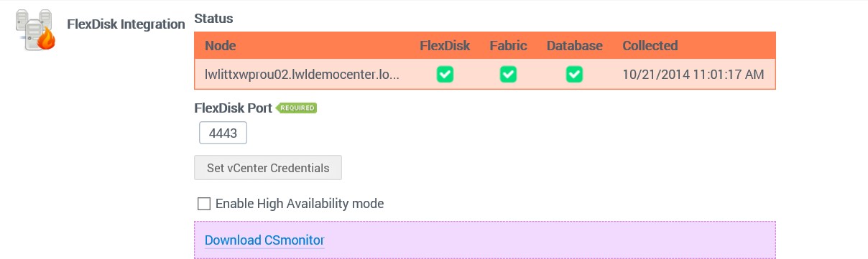Select the lwlittxwprou02 node row
The width and height of the screenshot is (868, 259).
[485, 75]
